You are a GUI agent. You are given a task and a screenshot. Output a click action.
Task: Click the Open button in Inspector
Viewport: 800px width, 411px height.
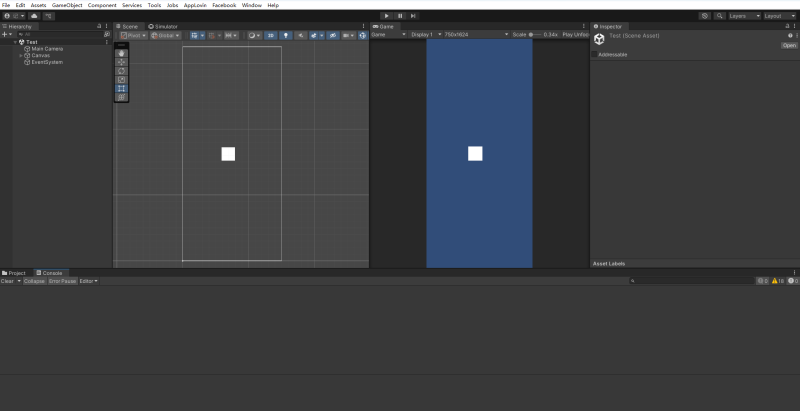point(789,45)
